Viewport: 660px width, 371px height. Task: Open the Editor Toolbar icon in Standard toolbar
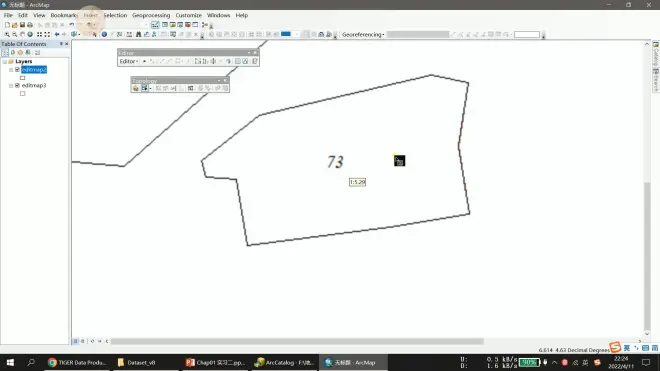pyautogui.click(x=155, y=25)
